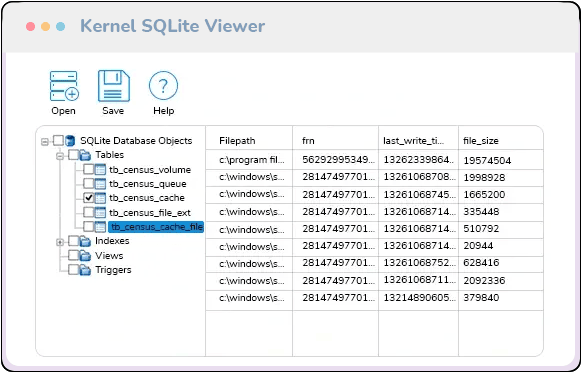Click the SQLite Database Objects database icon
This screenshot has width=581, height=372.
pyautogui.click(x=70, y=141)
